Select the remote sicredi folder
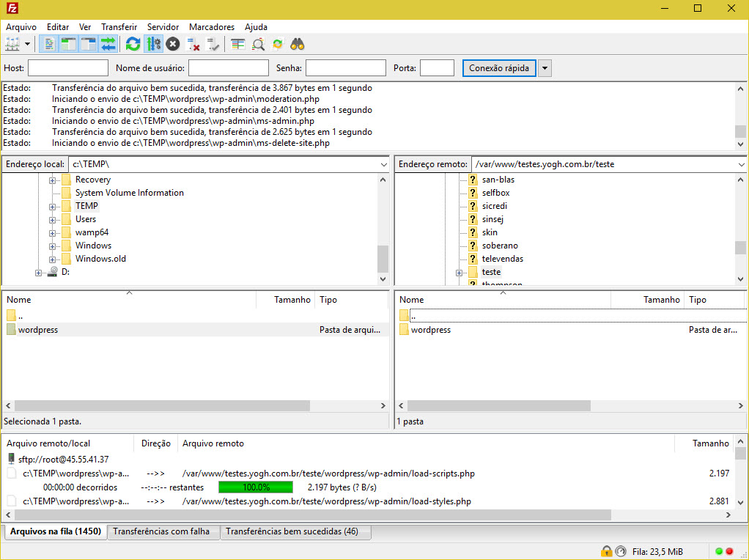The image size is (749, 560). (495, 206)
